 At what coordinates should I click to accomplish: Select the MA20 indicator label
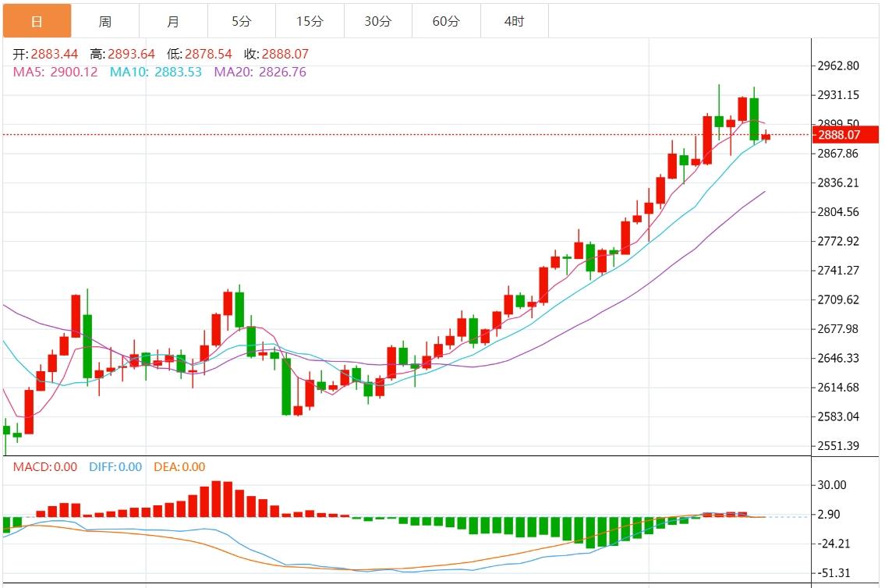click(x=260, y=72)
